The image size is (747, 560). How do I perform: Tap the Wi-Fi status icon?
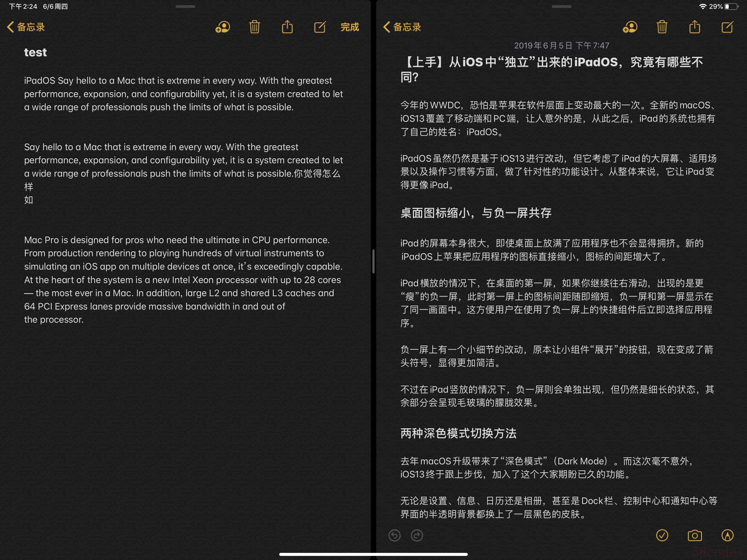[703, 6]
